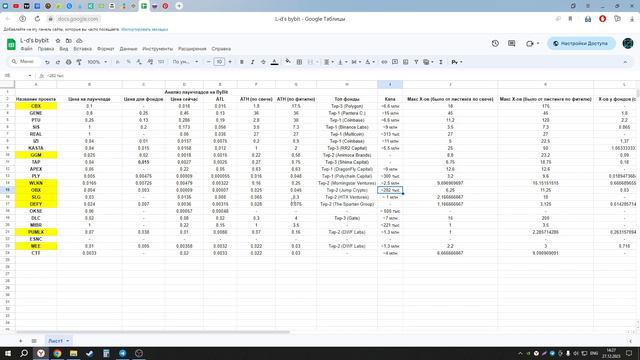Open Windows Start menu
This screenshot has width=640, height=360.
point(8,353)
